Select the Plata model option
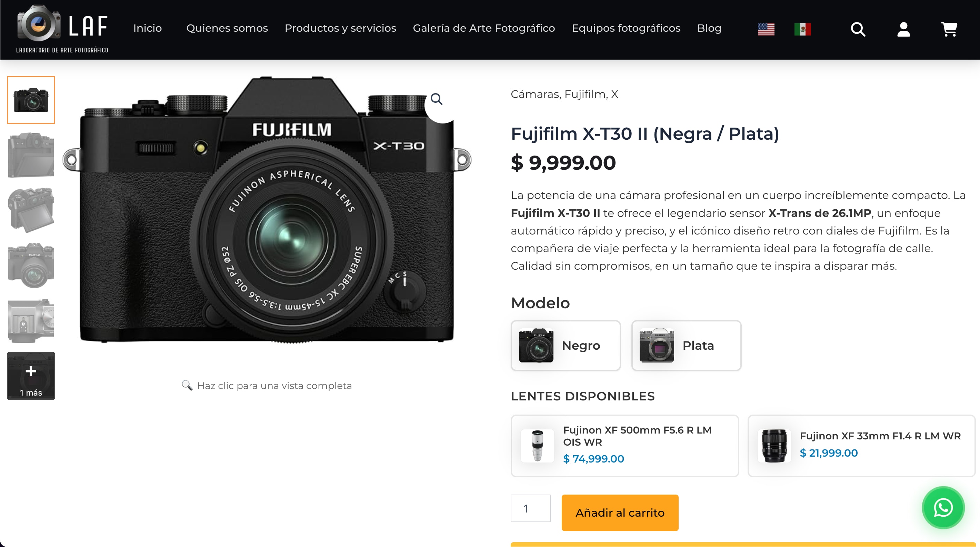 [x=686, y=345]
